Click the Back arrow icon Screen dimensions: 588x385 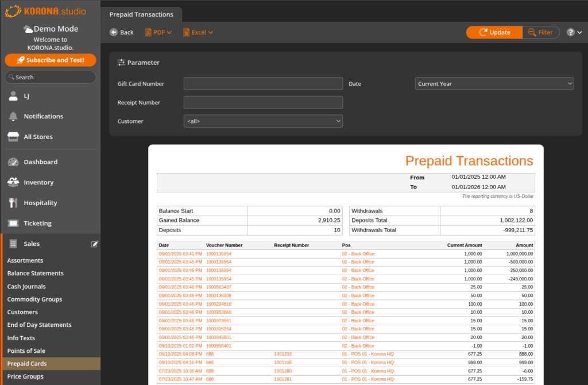(114, 32)
